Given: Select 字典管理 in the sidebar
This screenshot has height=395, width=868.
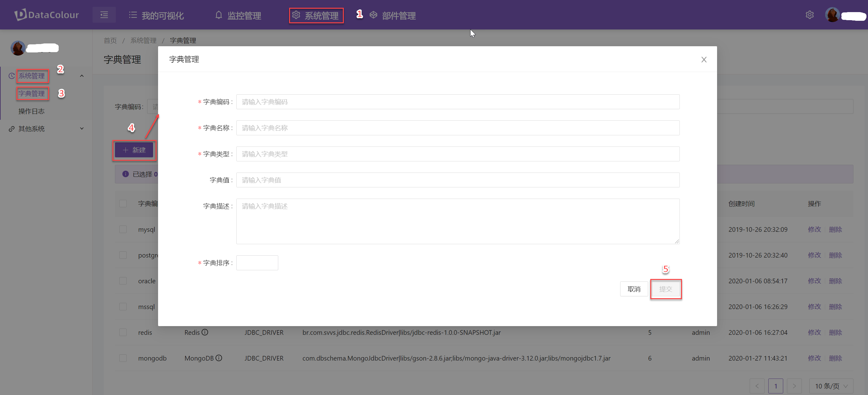Looking at the screenshot, I should tap(32, 93).
